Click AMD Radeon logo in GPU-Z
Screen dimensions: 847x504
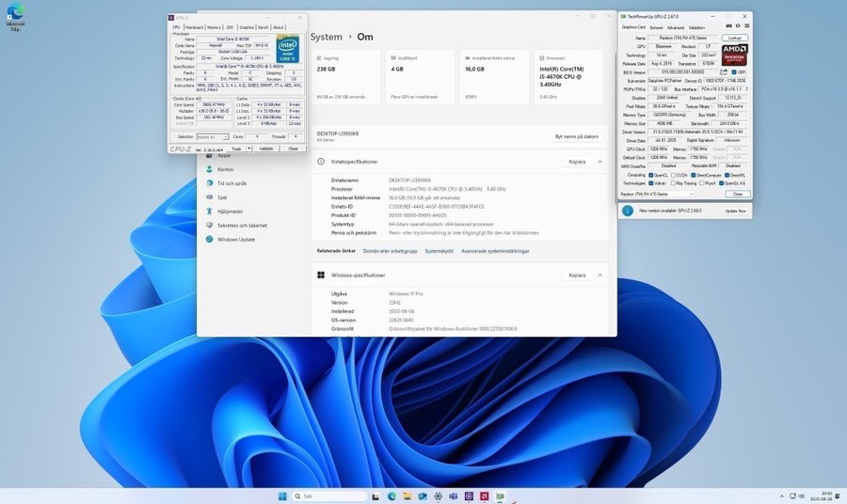coord(735,55)
